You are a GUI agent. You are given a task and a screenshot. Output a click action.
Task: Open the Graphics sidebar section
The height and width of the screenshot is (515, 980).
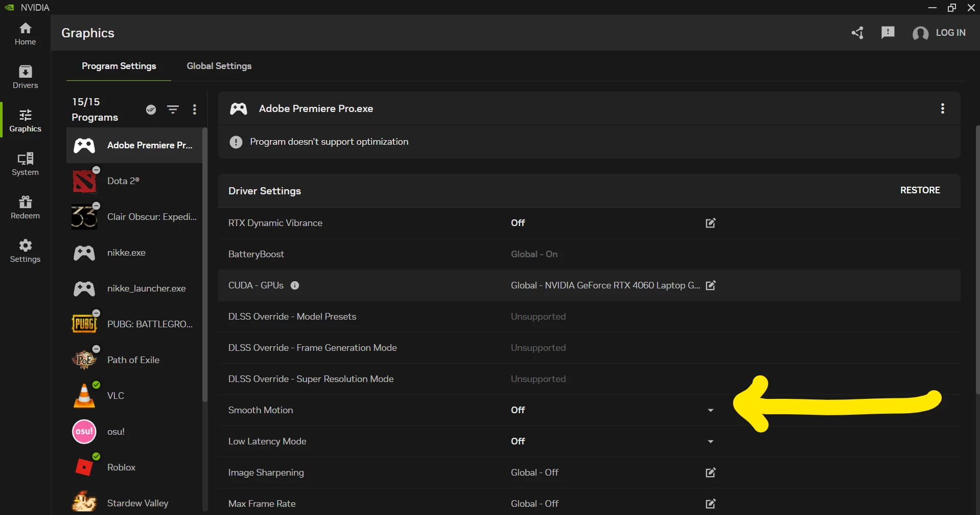point(25,121)
